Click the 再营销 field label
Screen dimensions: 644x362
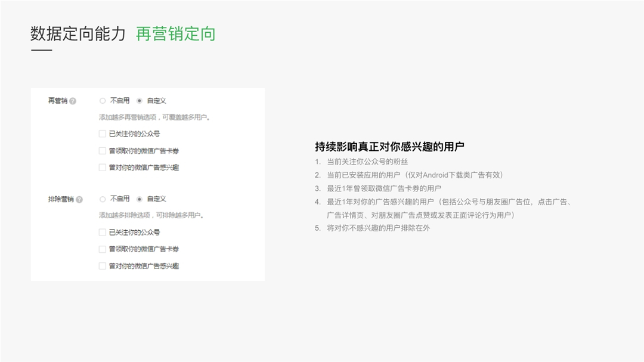pyautogui.click(x=57, y=101)
